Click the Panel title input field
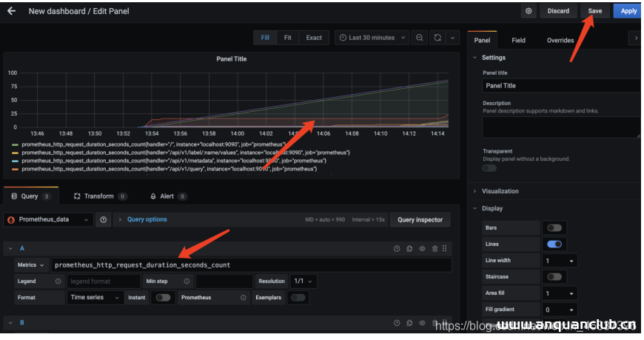This screenshot has height=340, width=644. [560, 86]
